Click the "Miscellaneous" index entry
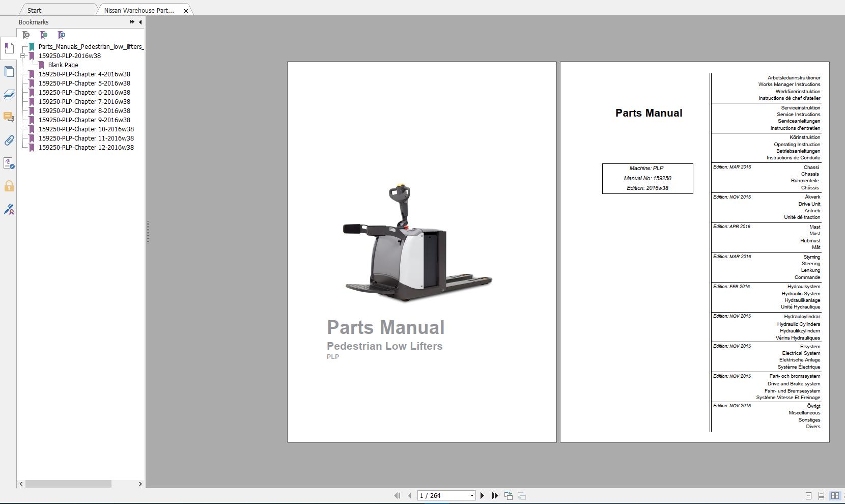 coord(804,413)
